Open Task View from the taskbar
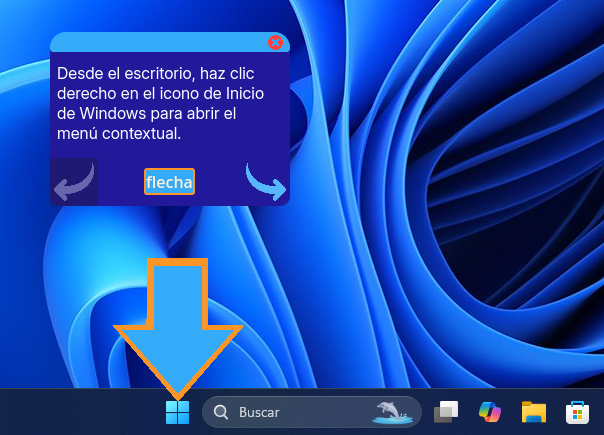Screen dimensions: 604x435 click(446, 412)
